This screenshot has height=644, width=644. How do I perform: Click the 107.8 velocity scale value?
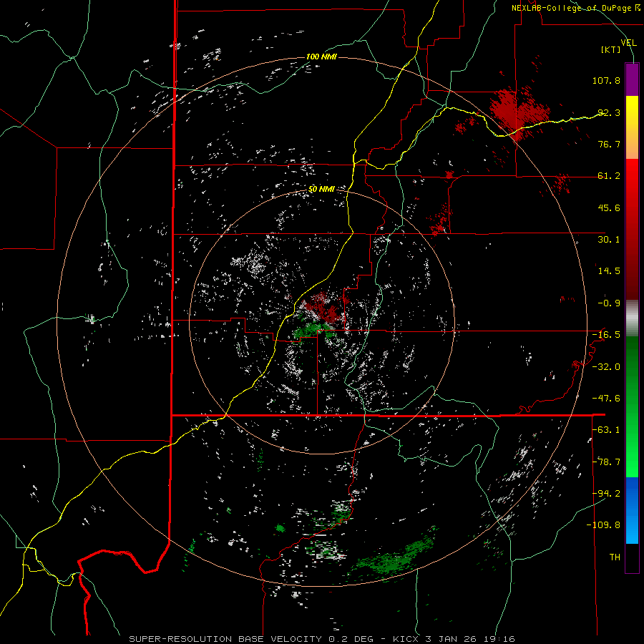(606, 80)
